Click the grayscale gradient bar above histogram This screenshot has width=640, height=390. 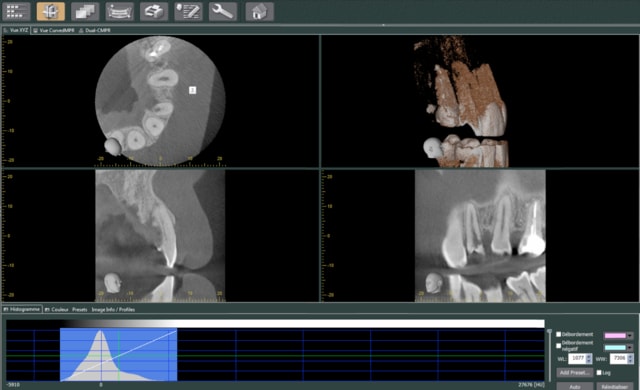[275, 324]
